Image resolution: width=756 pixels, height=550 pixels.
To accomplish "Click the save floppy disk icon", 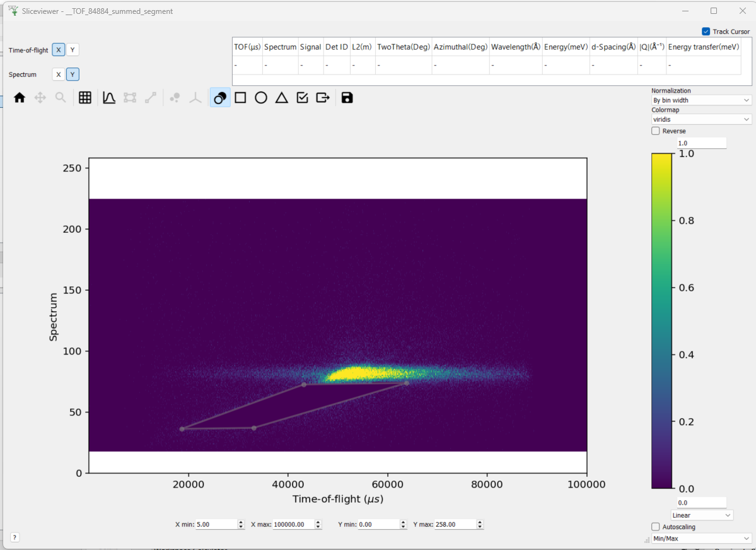I will click(347, 98).
